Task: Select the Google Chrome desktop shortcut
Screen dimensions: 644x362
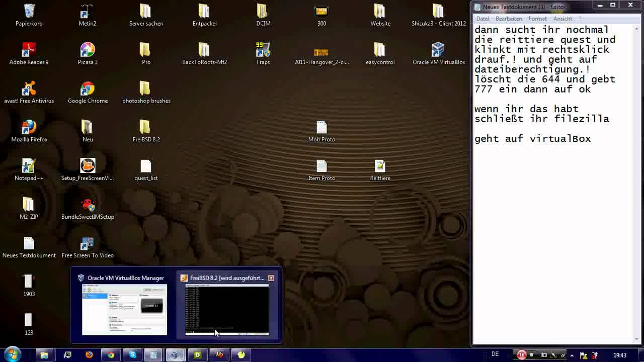Action: (88, 92)
